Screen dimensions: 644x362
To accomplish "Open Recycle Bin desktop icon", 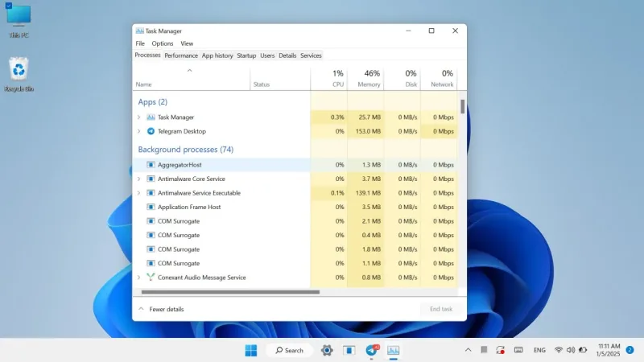I will [x=19, y=75].
